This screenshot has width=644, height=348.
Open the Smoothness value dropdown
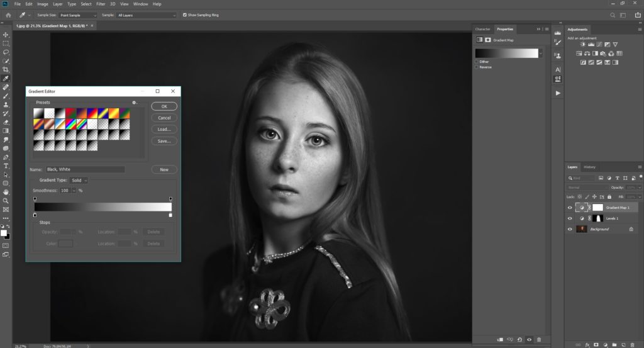74,191
